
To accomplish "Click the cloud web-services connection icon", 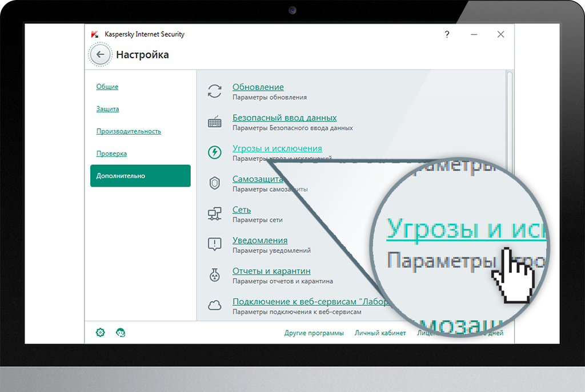I will tap(214, 306).
